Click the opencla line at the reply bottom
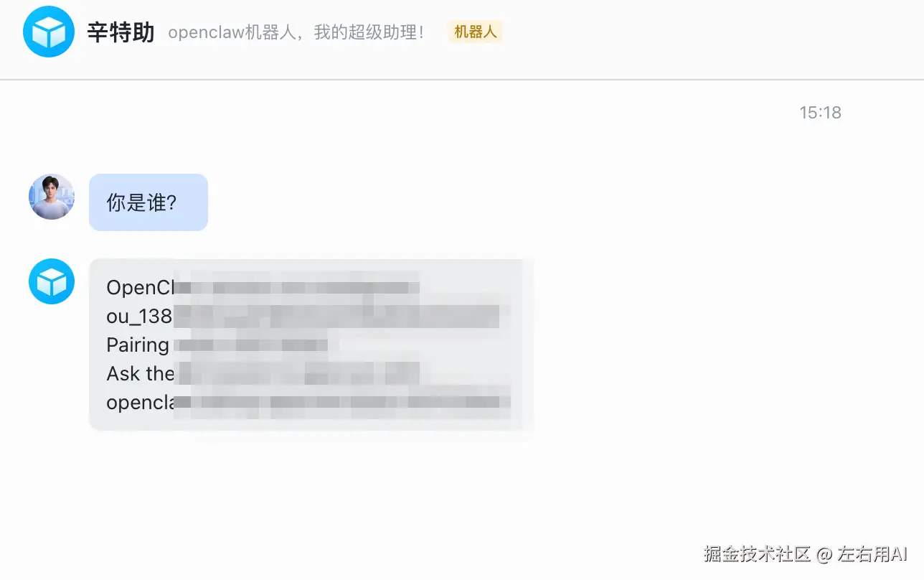Screen dimensions: 924x580 (308, 402)
